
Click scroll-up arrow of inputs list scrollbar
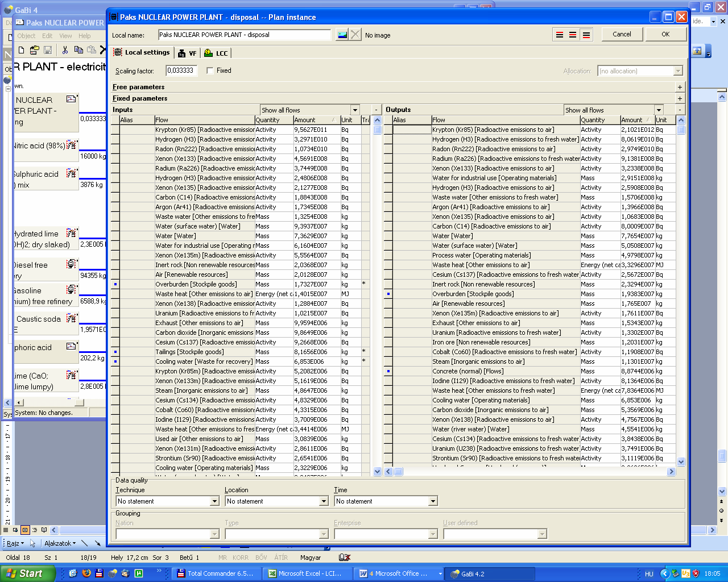click(377, 120)
